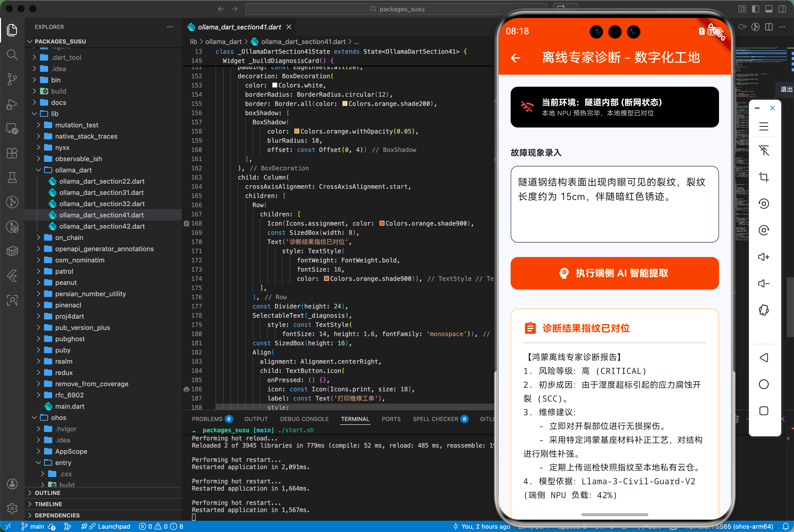Image resolution: width=794 pixels, height=532 pixels.
Task: Navigate back in editor history
Action: (x=221, y=9)
